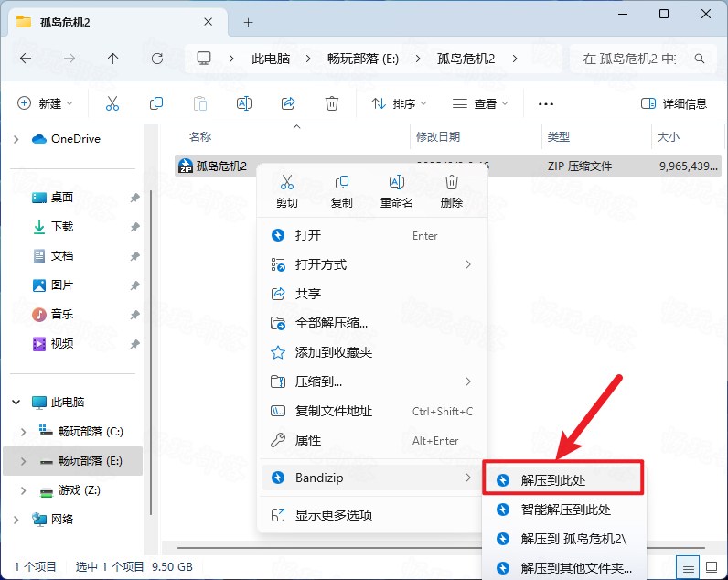Choose 解压到 孤岛危机2\
The height and width of the screenshot is (580, 728).
pyautogui.click(x=562, y=539)
